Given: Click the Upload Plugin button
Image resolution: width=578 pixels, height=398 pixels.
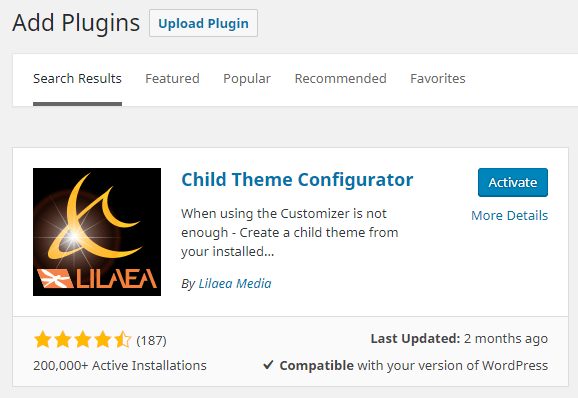Looking at the screenshot, I should tap(203, 23).
